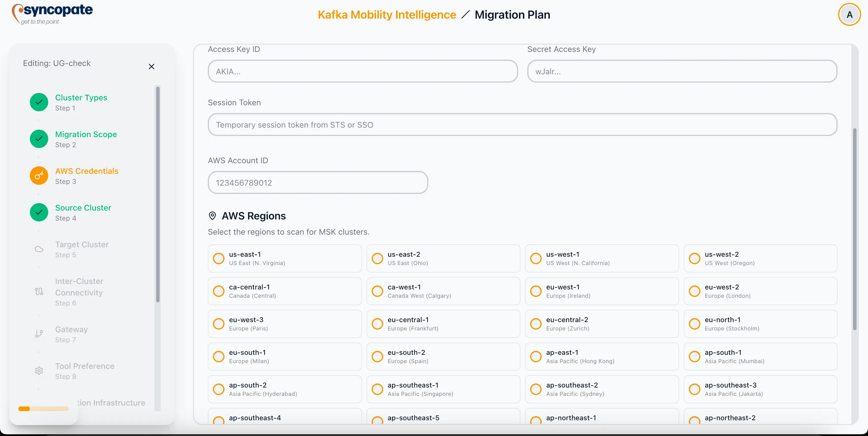
Task: Click the Gateway branch icon
Action: tap(38, 334)
